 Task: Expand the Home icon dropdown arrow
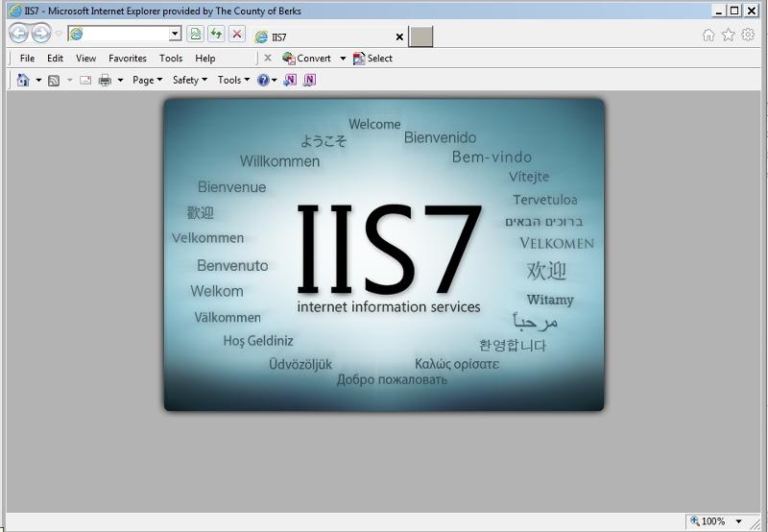pos(38,80)
